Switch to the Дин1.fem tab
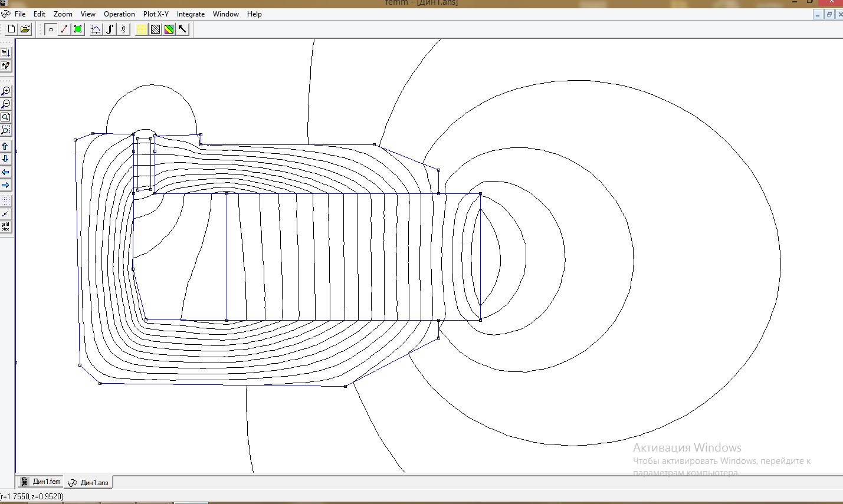843x504 pixels. pos(41,482)
